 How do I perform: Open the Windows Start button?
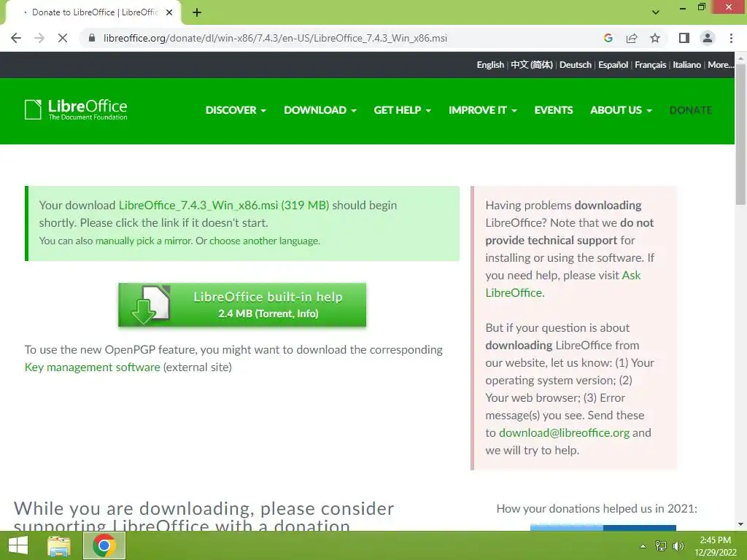click(x=18, y=545)
